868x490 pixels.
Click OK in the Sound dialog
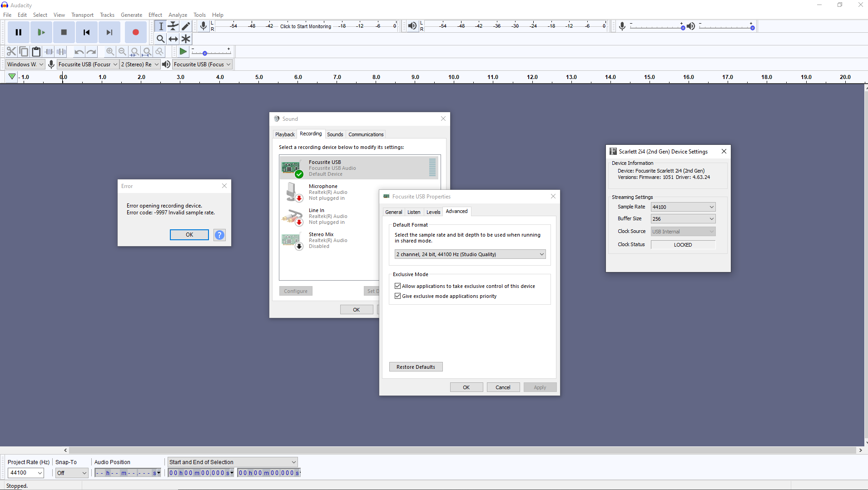[357, 310]
